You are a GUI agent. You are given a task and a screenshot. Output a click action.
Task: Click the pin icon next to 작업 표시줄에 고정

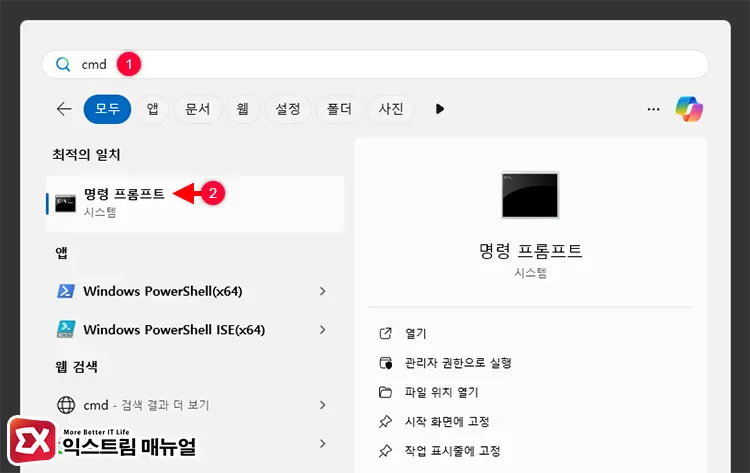pyautogui.click(x=386, y=451)
